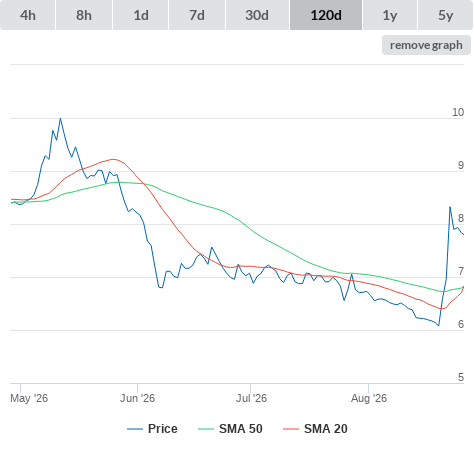Click the Aug '26 axis label
The image size is (474, 455).
(x=369, y=398)
